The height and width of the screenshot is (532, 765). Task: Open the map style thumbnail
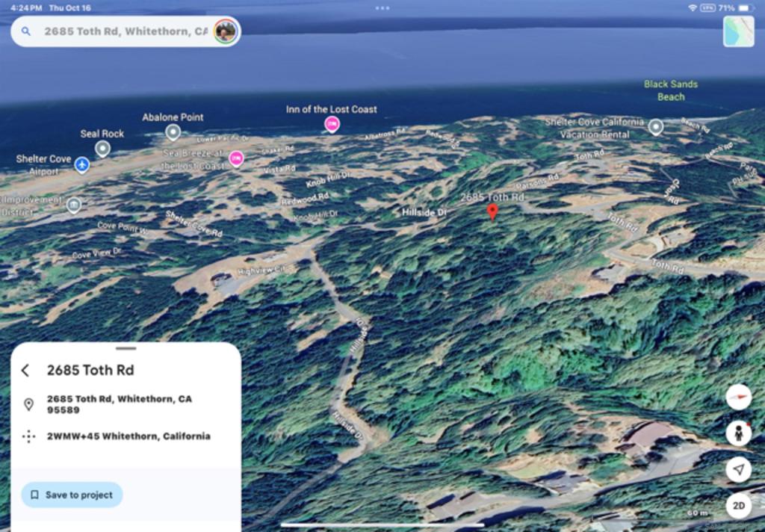(x=738, y=31)
